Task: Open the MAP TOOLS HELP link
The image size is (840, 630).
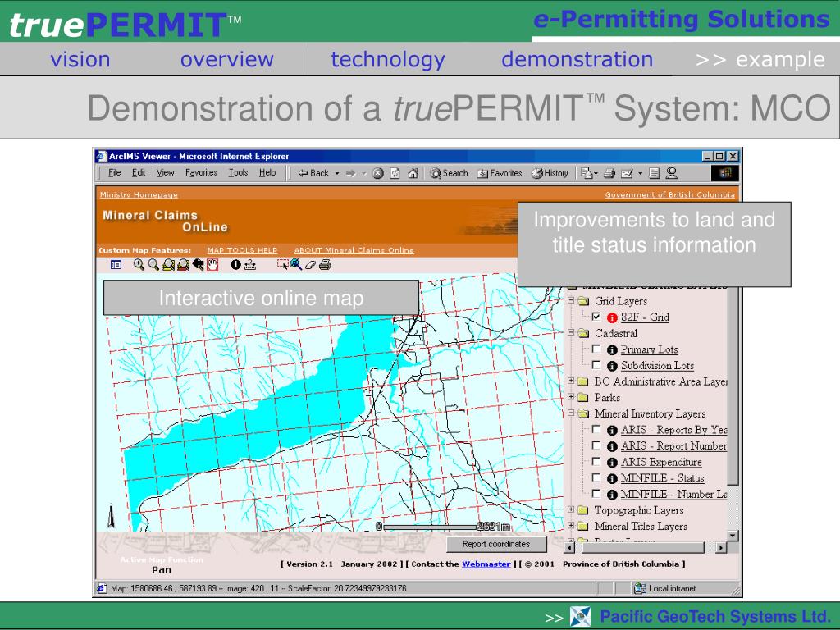Action: pos(242,250)
